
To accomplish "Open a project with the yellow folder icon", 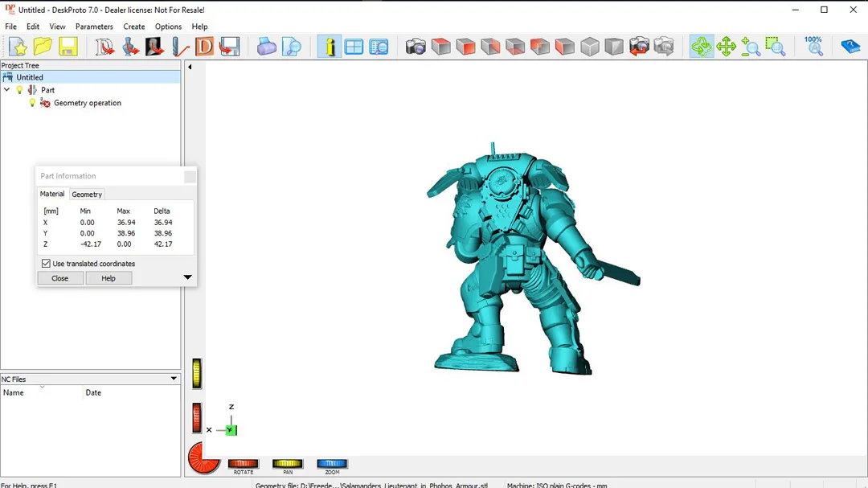I will coord(43,47).
